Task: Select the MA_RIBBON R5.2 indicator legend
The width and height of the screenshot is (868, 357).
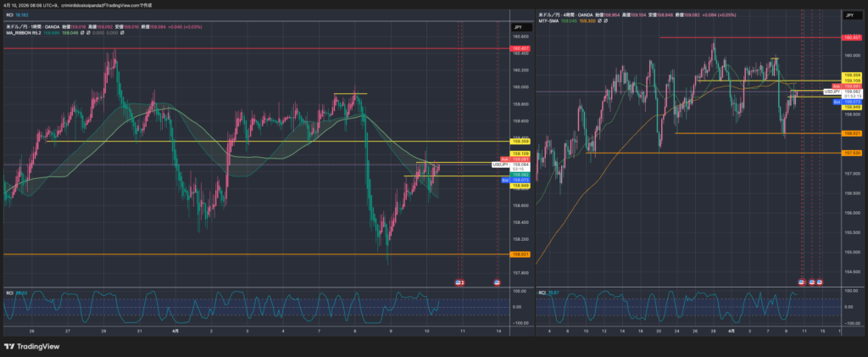Action: [22, 34]
